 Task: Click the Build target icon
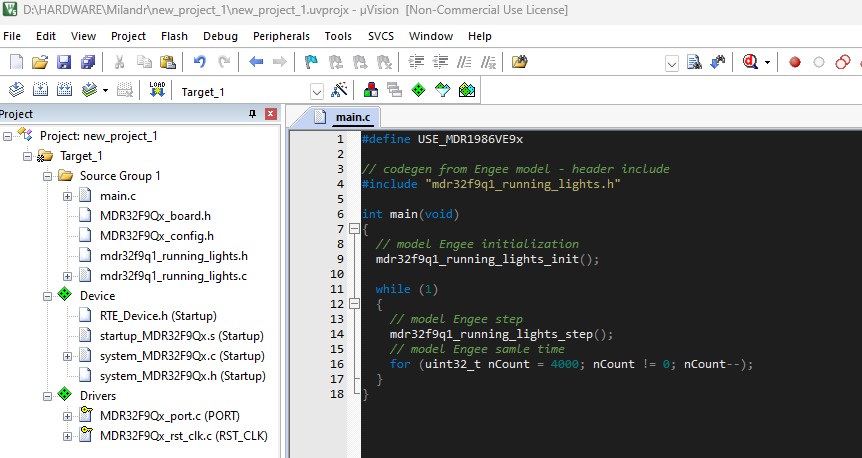pos(40,90)
